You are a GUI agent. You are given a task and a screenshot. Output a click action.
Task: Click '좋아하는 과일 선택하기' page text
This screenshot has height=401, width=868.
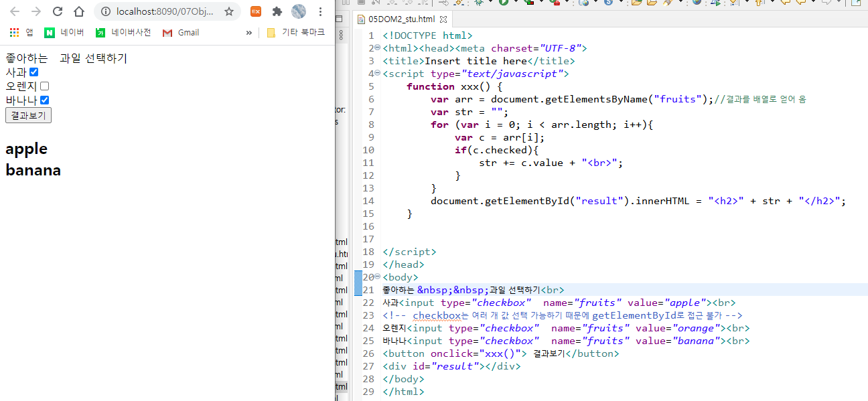pyautogui.click(x=66, y=58)
